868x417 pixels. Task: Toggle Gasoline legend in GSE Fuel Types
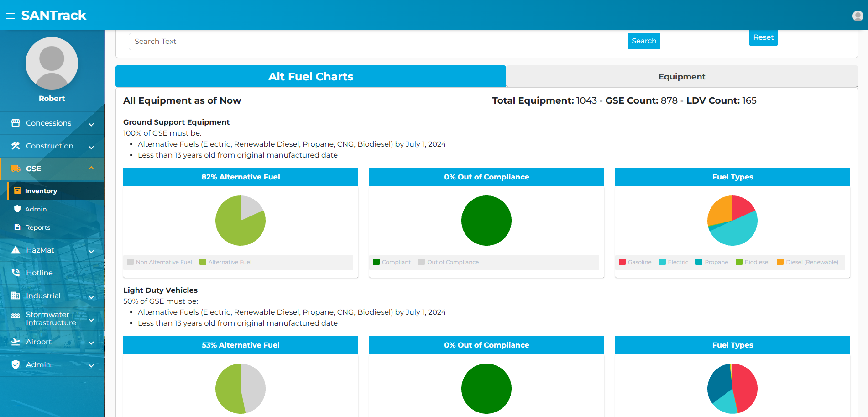635,262
